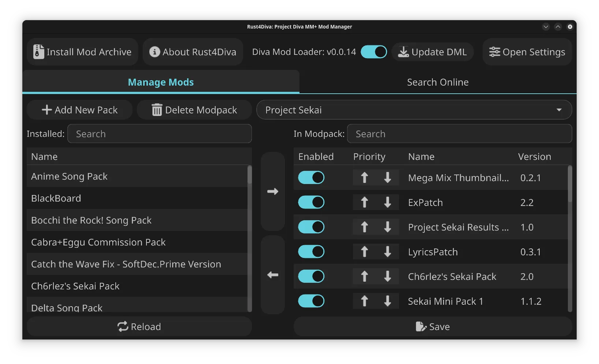The image size is (599, 364).
Task: Click the Install Mod Archive button
Action: pyautogui.click(x=82, y=52)
